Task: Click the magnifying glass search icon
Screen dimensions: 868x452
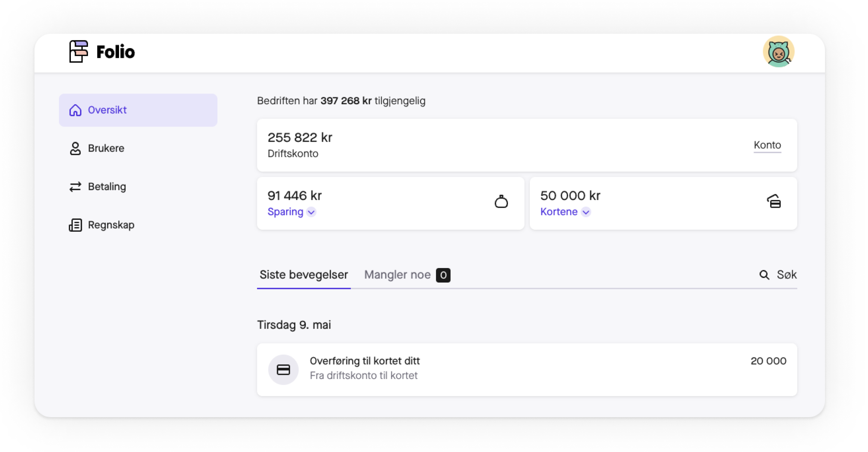Action: pyautogui.click(x=764, y=275)
